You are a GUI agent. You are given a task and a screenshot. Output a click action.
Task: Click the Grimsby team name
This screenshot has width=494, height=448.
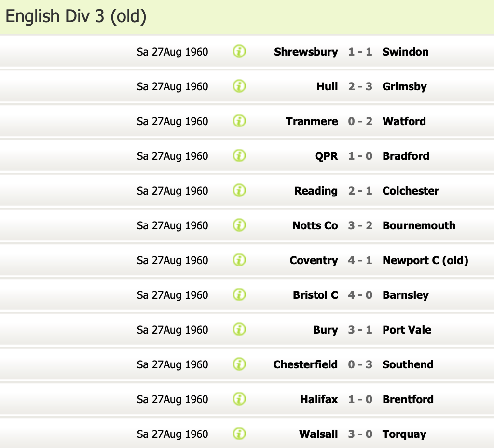click(x=404, y=86)
